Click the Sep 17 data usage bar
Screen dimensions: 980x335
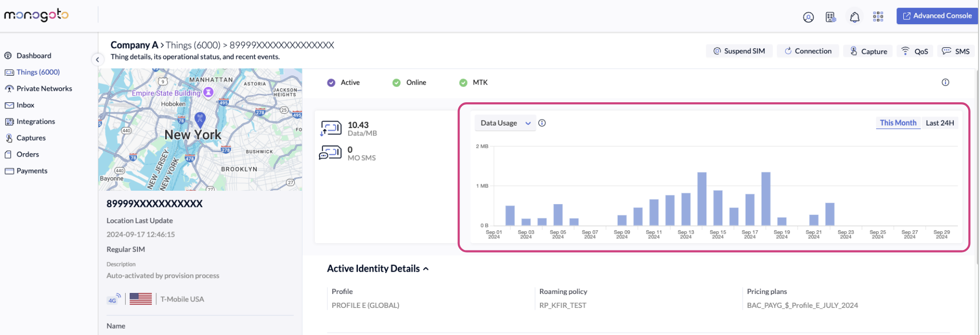pyautogui.click(x=750, y=210)
